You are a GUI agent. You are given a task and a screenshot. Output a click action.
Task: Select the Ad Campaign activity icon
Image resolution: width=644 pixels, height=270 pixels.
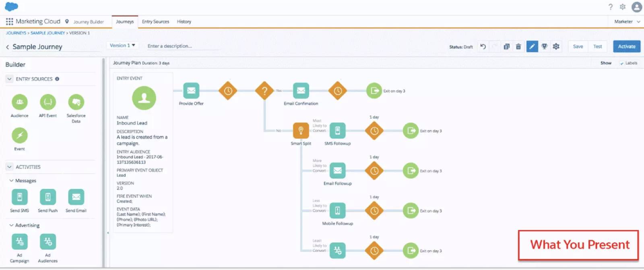coord(20,242)
